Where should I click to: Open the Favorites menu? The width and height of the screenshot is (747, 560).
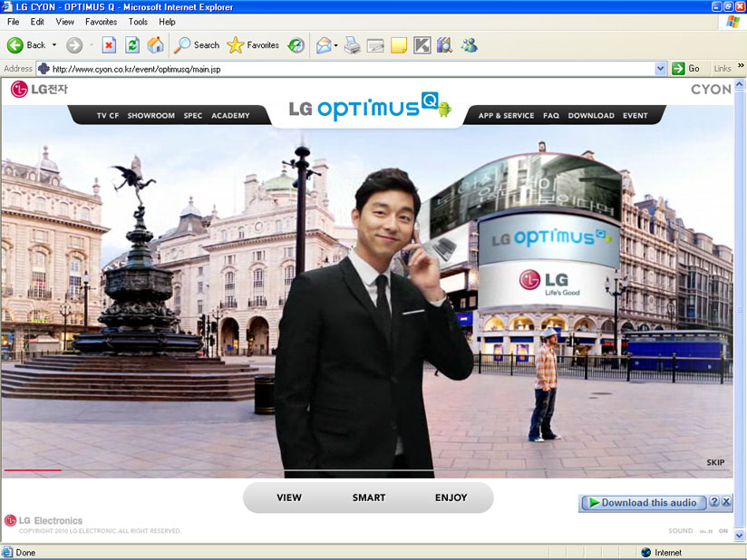[x=101, y=22]
